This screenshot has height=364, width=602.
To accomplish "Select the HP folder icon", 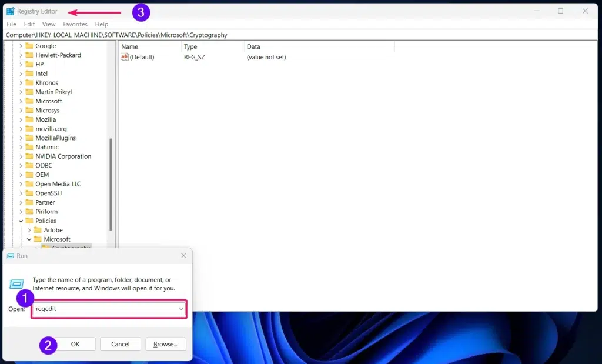I will (29, 64).
